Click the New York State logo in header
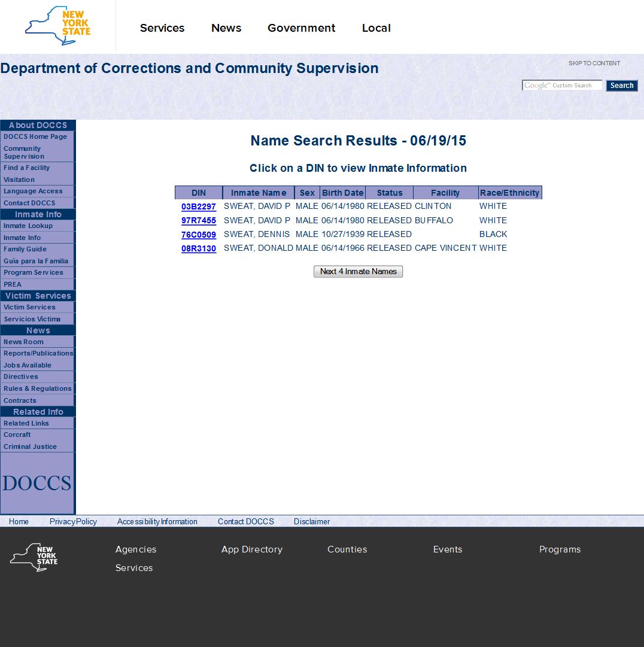The image size is (644, 647). pyautogui.click(x=58, y=26)
